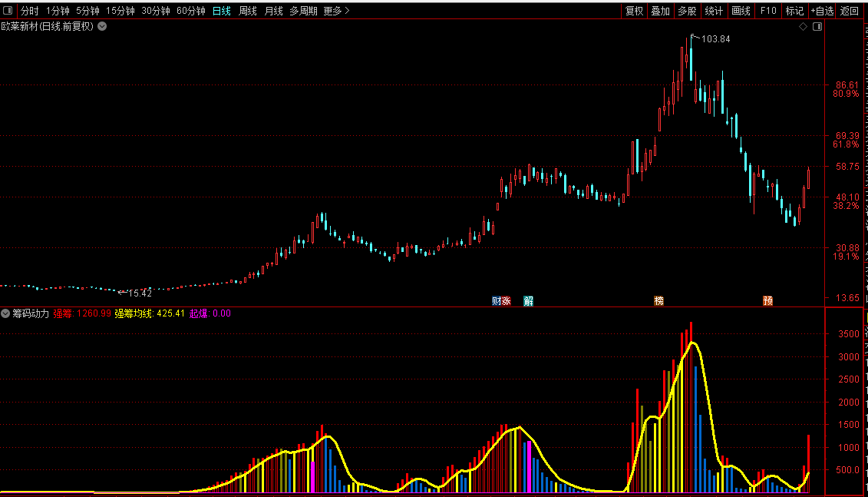
Task: Open the 榜 info marker below the chart
Action: coord(658,301)
